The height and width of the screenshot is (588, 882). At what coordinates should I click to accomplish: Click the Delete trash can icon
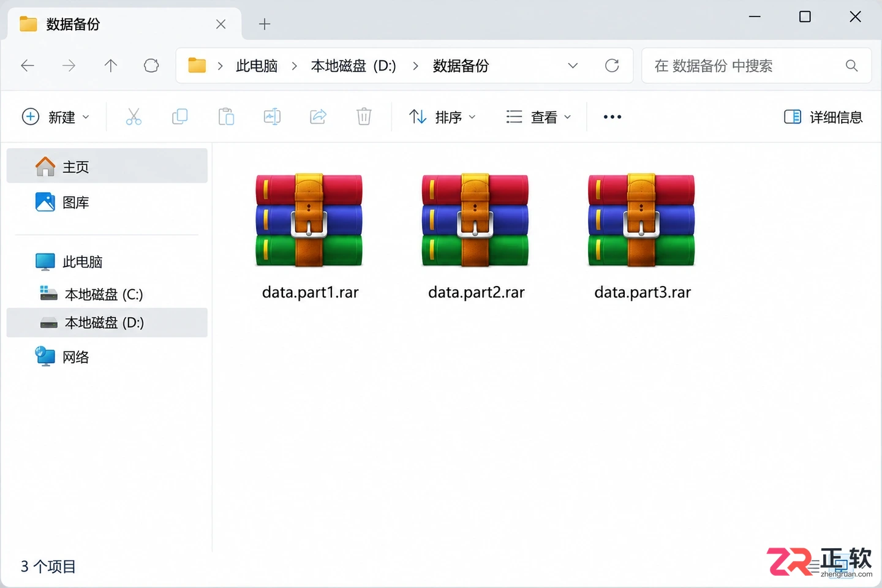[364, 116]
